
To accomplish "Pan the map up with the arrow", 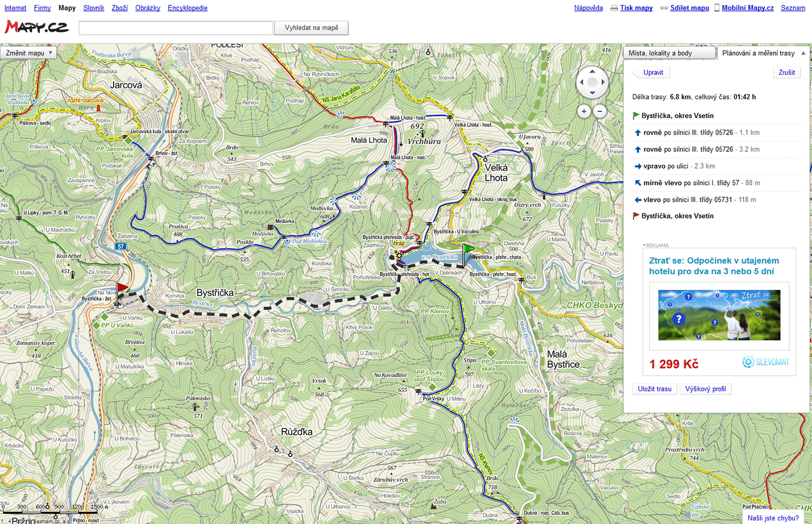I will (592, 71).
